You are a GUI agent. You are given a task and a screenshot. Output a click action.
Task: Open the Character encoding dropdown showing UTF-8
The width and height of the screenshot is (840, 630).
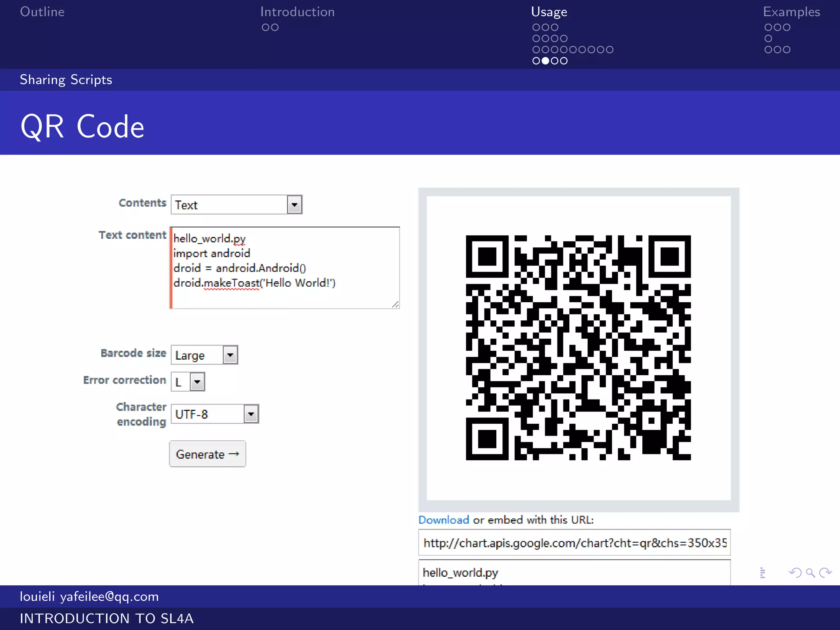[215, 414]
